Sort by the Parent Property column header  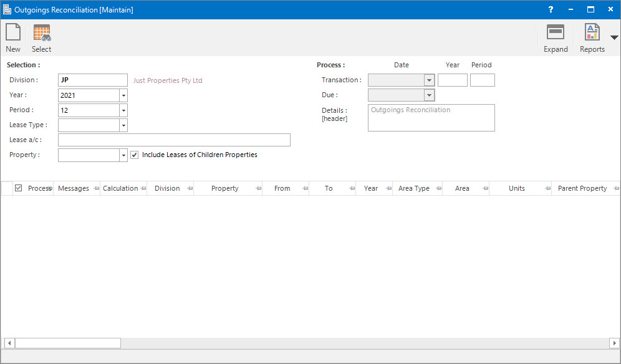(582, 188)
